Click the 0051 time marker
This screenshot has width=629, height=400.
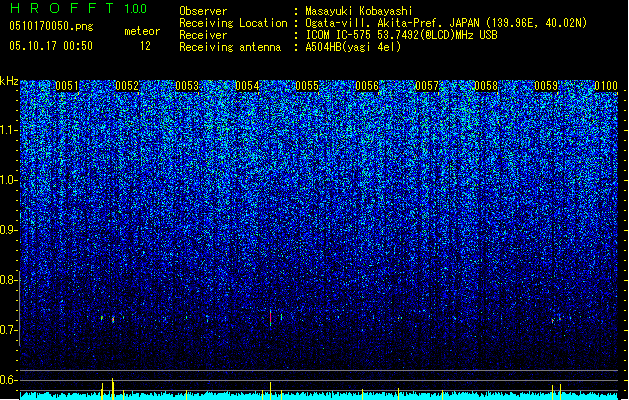pyautogui.click(x=67, y=86)
